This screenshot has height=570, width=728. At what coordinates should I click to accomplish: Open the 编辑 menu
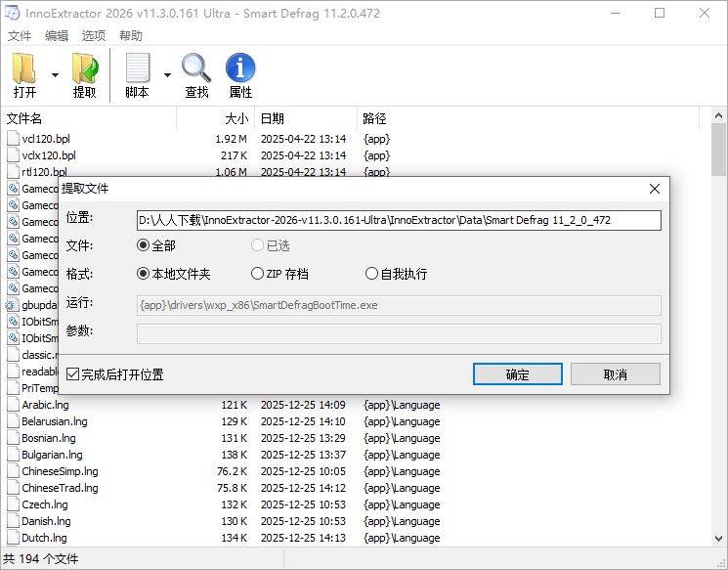pos(57,36)
